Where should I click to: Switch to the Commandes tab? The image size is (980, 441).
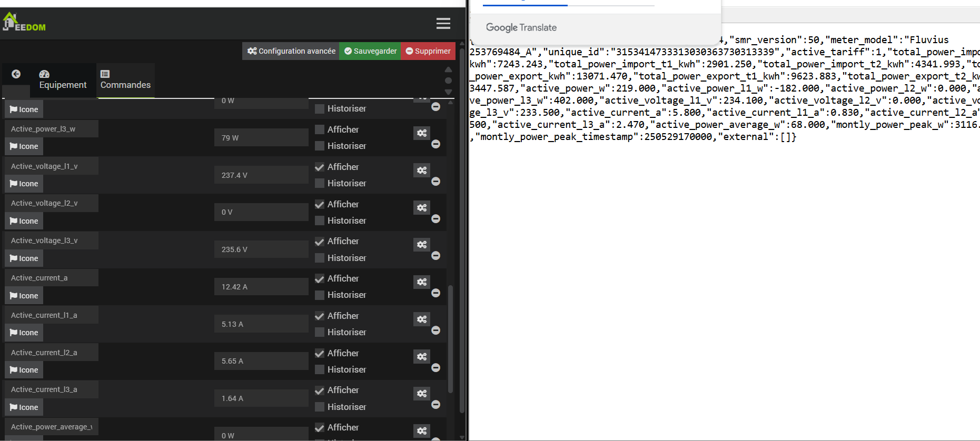click(x=125, y=80)
